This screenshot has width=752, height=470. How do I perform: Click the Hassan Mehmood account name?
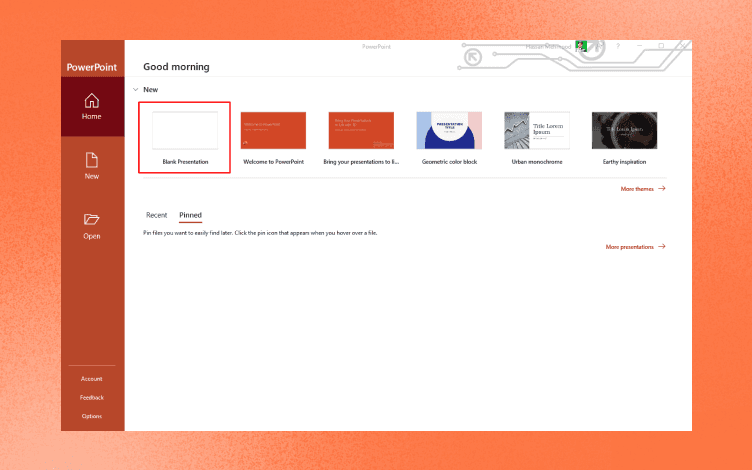pyautogui.click(x=548, y=47)
